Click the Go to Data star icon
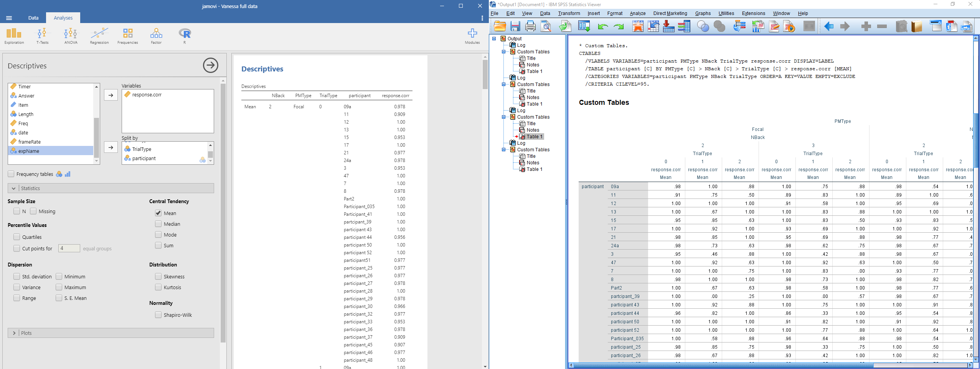The image size is (980, 369). click(x=638, y=26)
